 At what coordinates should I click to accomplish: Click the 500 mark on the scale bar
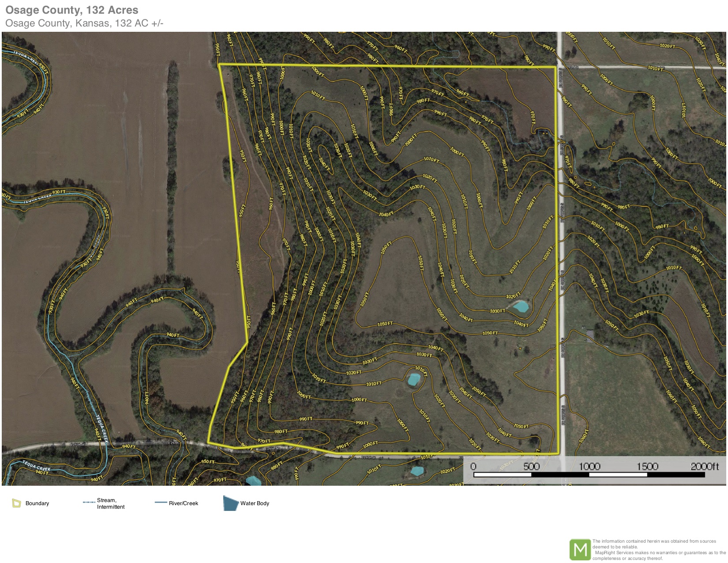(x=531, y=467)
